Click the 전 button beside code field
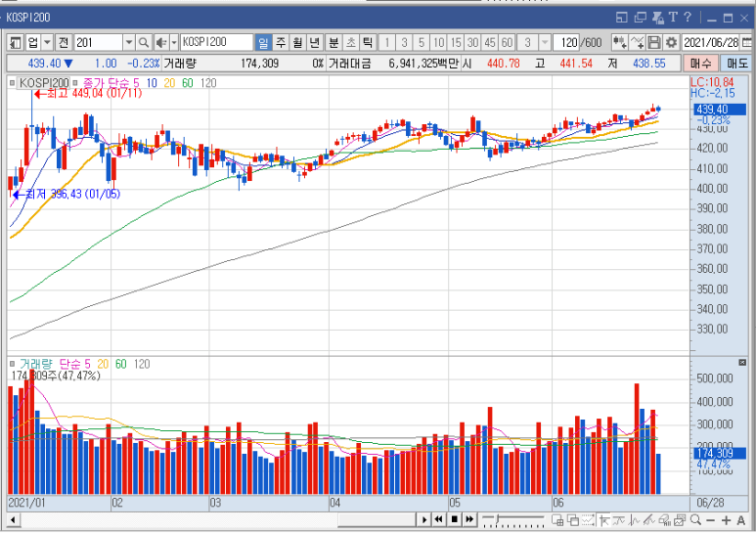This screenshot has width=756, height=533. pos(64,43)
